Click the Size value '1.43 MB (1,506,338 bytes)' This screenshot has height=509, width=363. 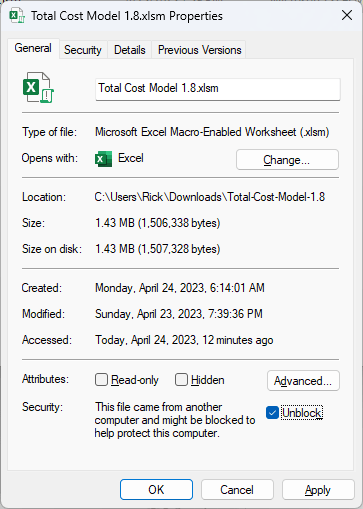click(158, 223)
